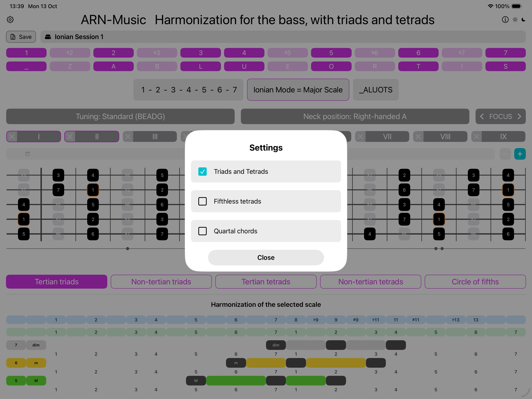Open the Tuning: Standard (BEADG) selector
The height and width of the screenshot is (399, 532).
click(120, 116)
